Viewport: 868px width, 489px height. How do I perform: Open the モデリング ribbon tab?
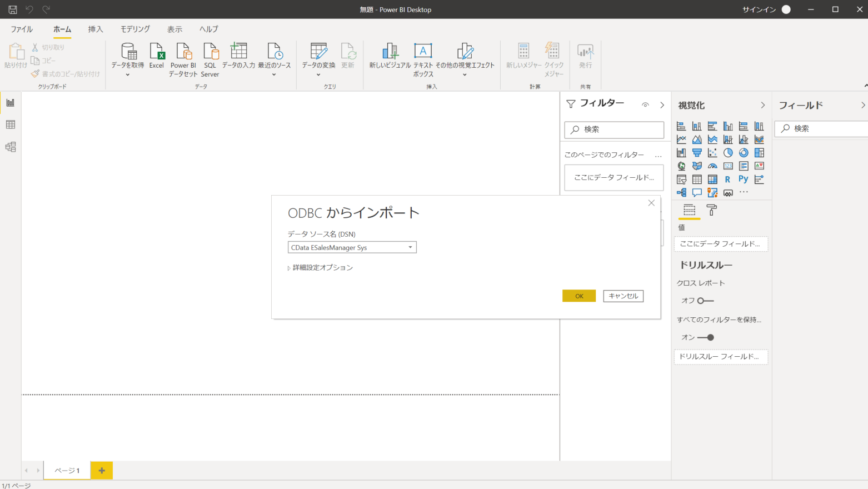click(135, 29)
